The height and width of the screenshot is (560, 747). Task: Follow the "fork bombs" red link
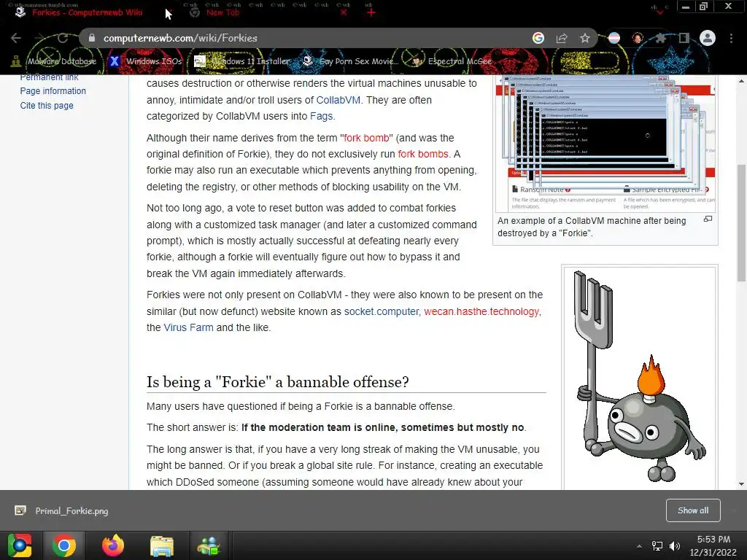423,155
